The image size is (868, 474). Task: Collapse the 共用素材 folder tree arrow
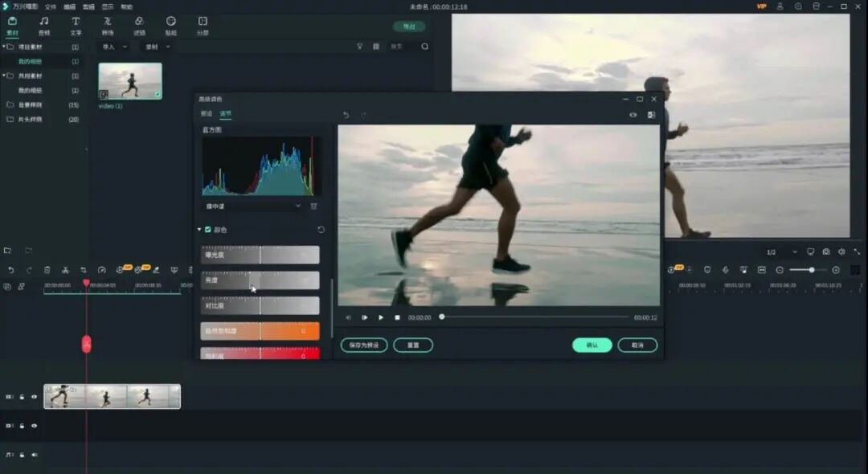click(x=4, y=76)
